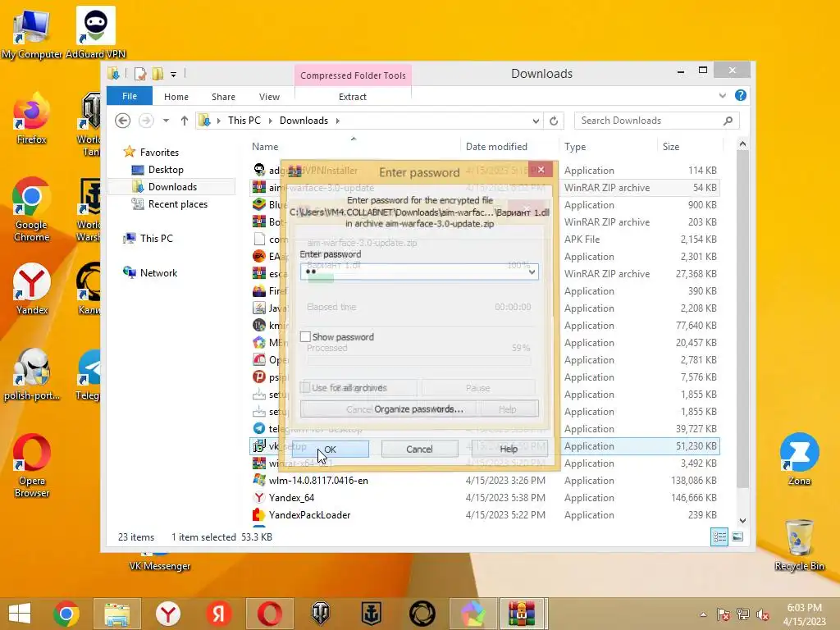The height and width of the screenshot is (630, 840).
Task: Open File Explorer taskbar icon
Action: [116, 614]
